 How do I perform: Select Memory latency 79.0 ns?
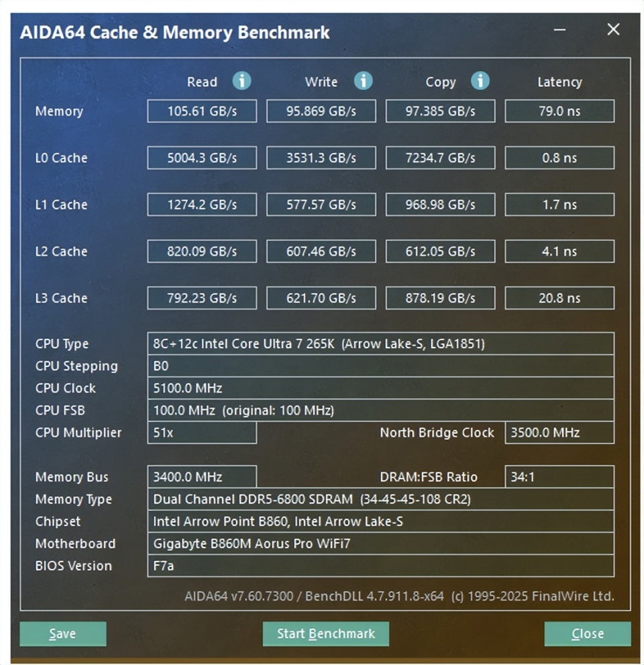click(x=559, y=111)
